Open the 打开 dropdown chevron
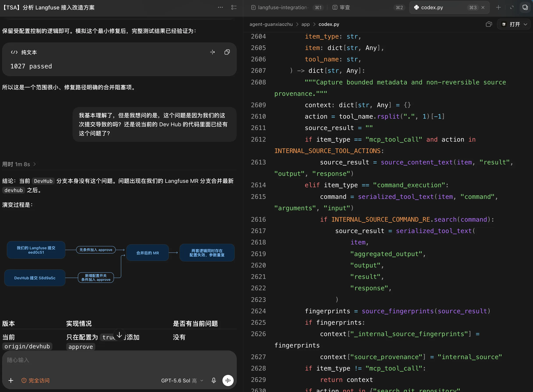533x392 pixels. point(525,24)
